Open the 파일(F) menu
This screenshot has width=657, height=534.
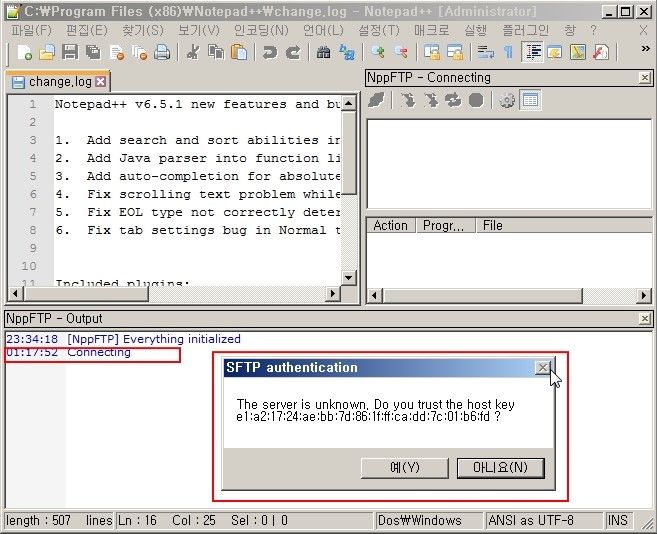[x=31, y=30]
